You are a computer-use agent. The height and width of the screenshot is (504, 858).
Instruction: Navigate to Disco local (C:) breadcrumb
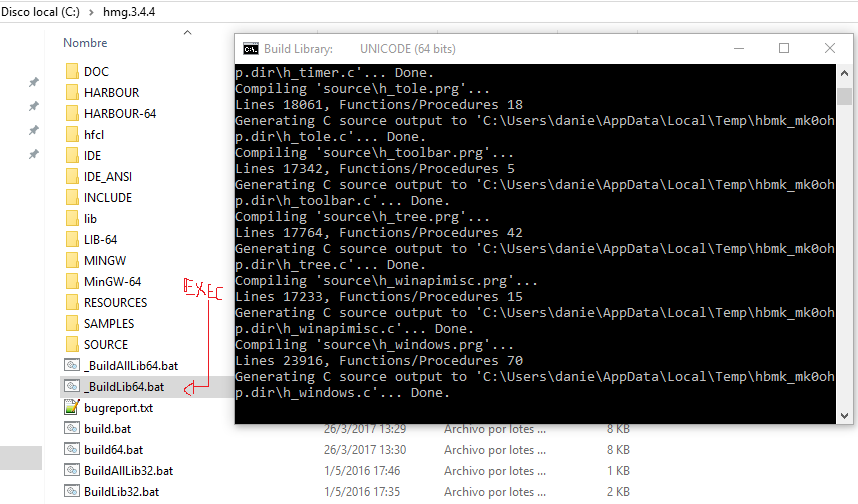point(40,11)
